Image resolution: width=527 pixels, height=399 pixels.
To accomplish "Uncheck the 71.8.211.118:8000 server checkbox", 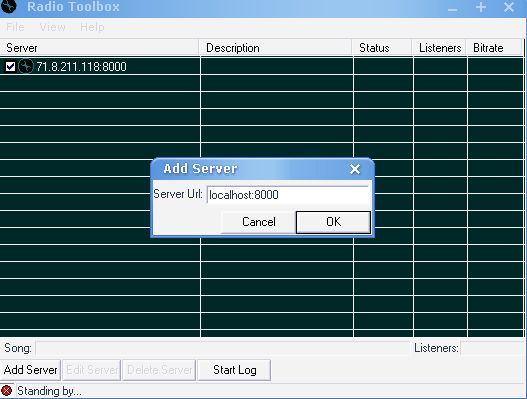I will click(x=10, y=67).
